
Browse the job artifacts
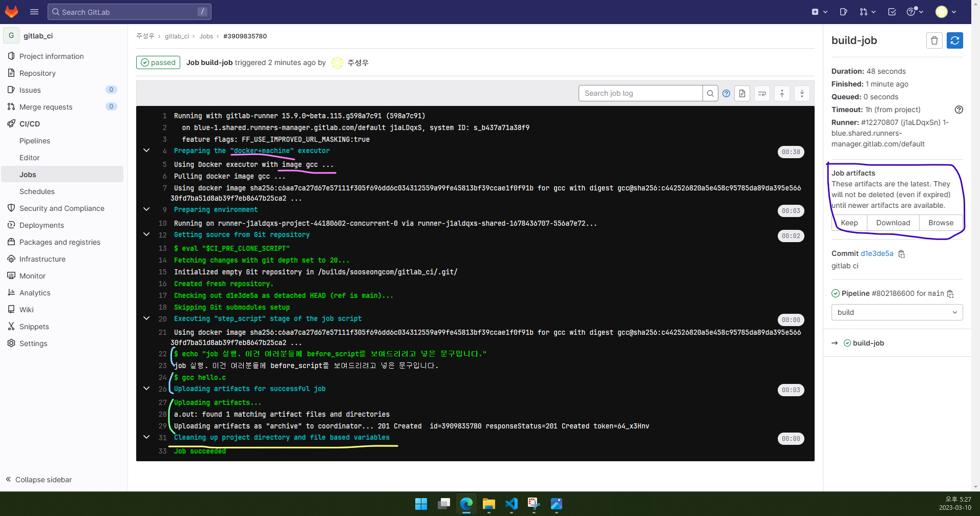point(941,223)
